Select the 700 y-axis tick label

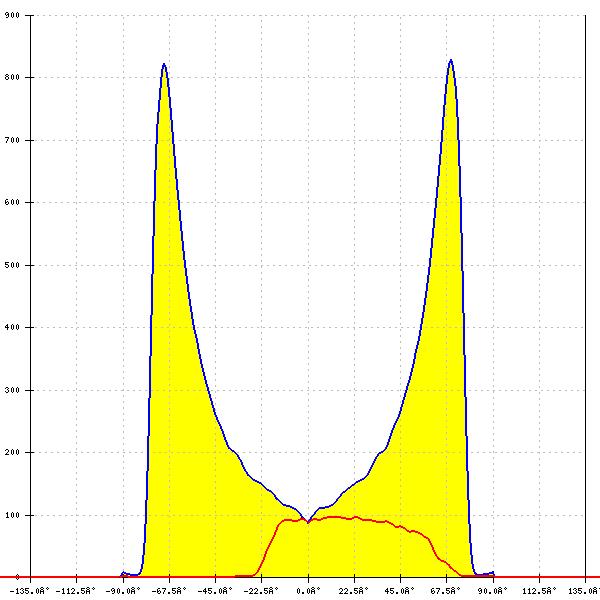click(12, 140)
